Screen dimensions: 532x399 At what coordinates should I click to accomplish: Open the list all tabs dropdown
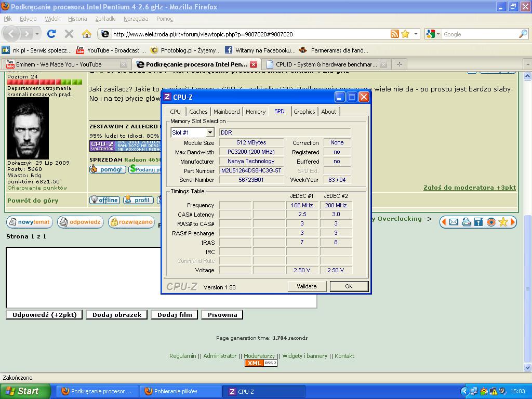click(528, 64)
